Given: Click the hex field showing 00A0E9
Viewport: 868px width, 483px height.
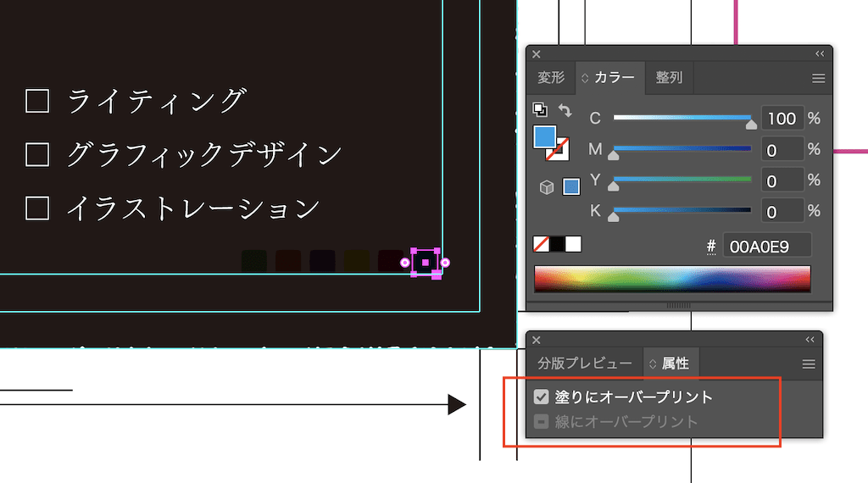Looking at the screenshot, I should click(x=767, y=246).
